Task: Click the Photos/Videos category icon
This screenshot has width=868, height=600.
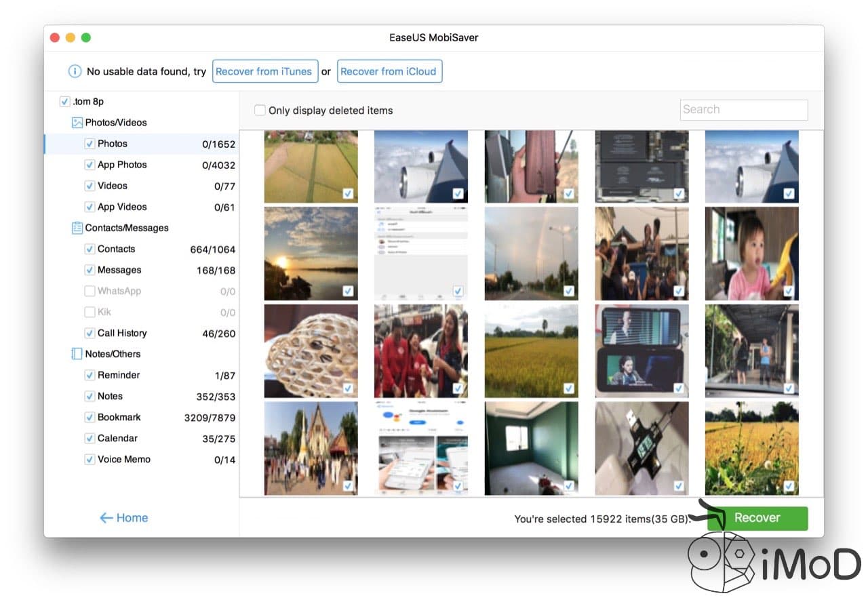Action: tap(77, 123)
